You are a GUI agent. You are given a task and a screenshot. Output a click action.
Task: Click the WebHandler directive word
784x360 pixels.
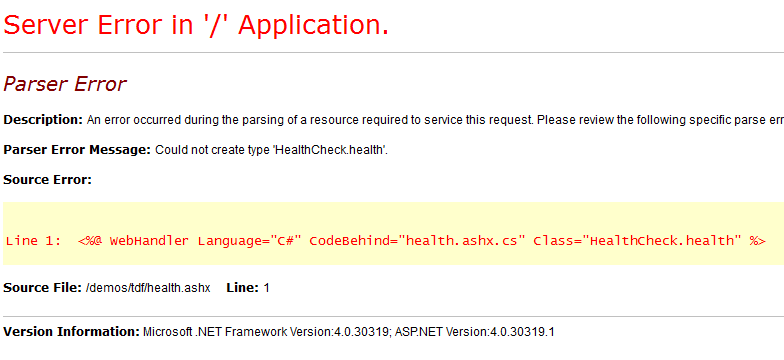click(149, 241)
